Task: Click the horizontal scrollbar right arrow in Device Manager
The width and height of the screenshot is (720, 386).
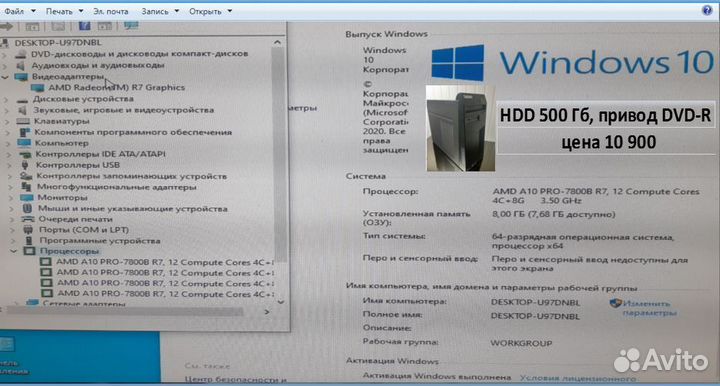Action: [267, 312]
